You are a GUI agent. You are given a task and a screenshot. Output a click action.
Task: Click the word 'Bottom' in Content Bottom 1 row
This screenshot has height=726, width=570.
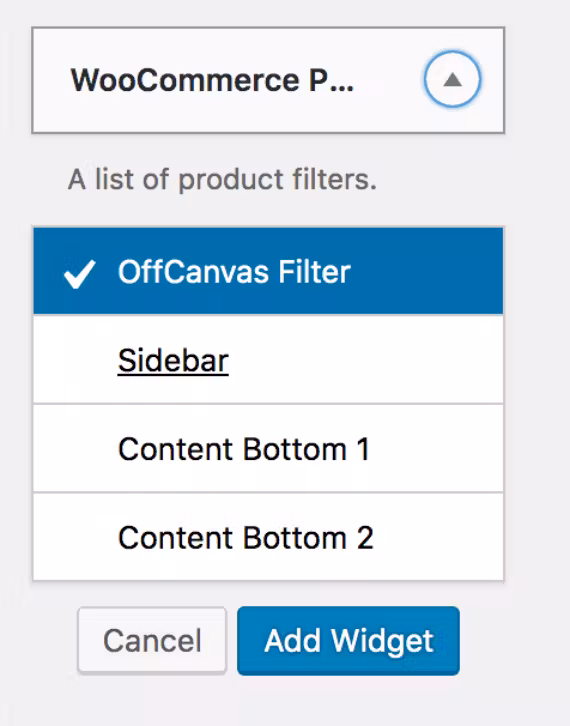[295, 449]
